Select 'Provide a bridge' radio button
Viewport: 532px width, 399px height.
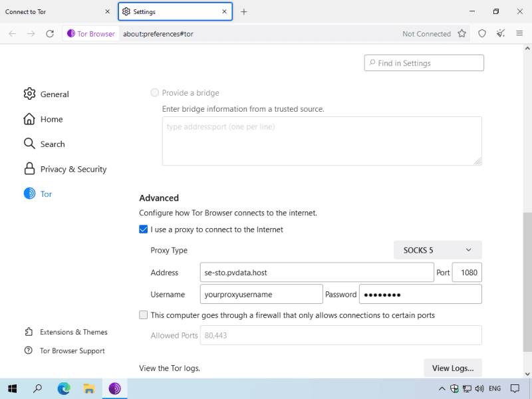click(x=155, y=93)
